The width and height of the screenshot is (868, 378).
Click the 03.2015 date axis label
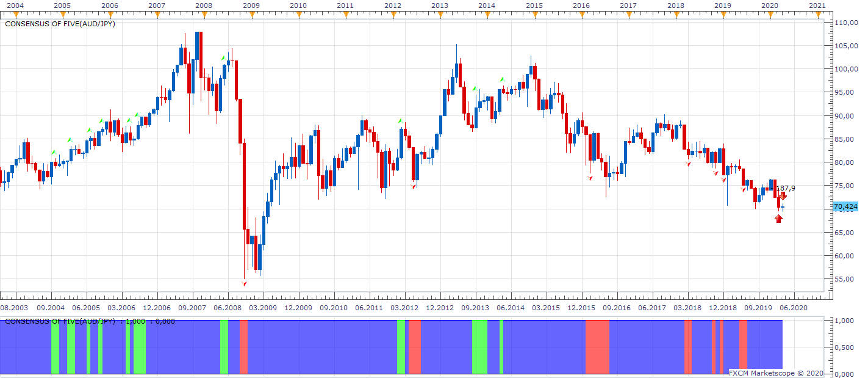tap(546, 308)
